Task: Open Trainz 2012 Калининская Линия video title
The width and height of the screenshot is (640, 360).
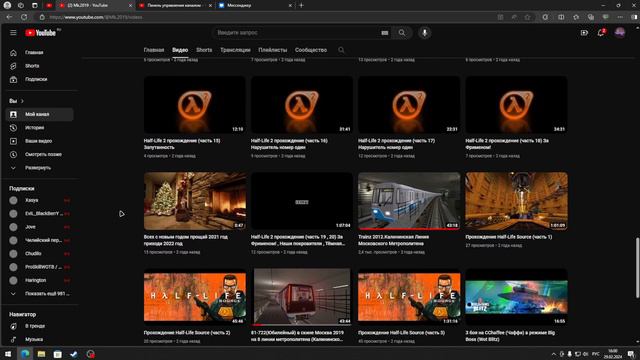Action: [x=393, y=240]
